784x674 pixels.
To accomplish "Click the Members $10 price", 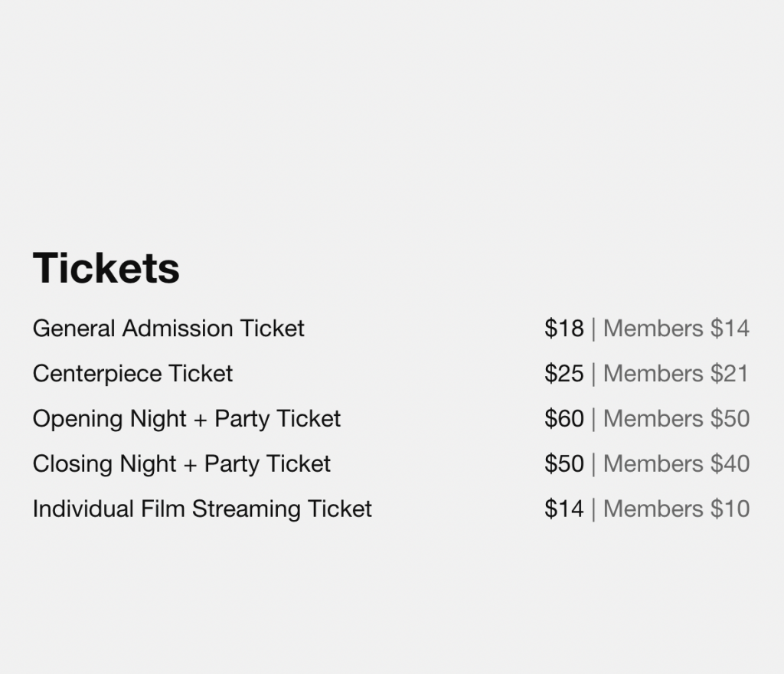I will pos(676,509).
